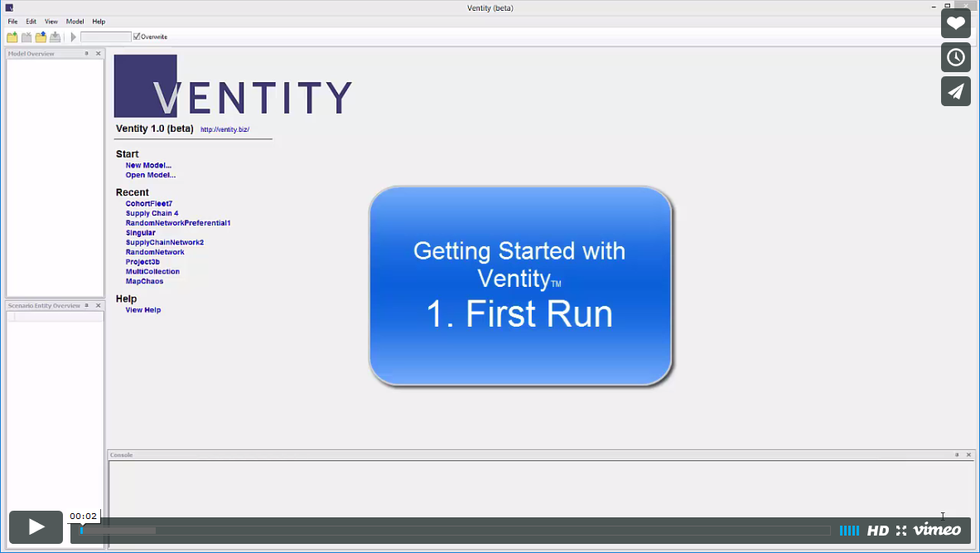Close the Scenario Entity Overview panel
The height and width of the screenshot is (553, 980).
[98, 306]
